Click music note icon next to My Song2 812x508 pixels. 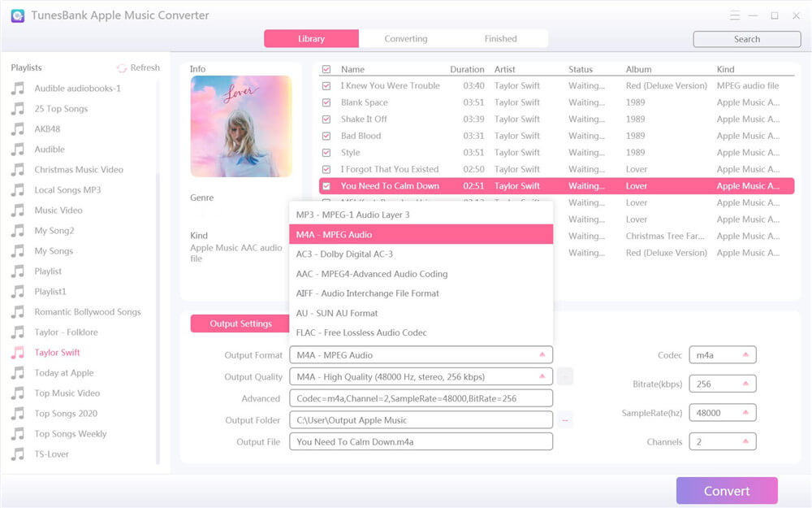coord(18,231)
